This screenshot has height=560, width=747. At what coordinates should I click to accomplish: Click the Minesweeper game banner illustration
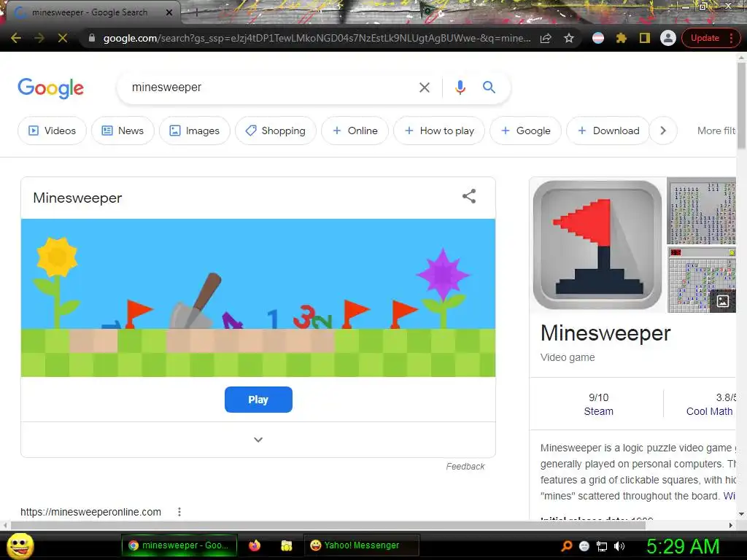click(x=258, y=297)
